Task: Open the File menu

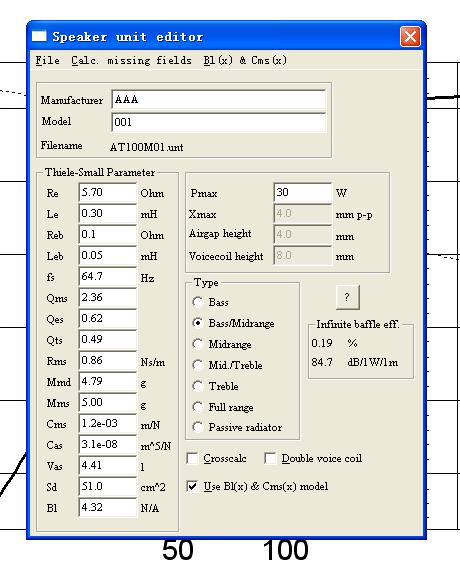Action: (x=48, y=60)
